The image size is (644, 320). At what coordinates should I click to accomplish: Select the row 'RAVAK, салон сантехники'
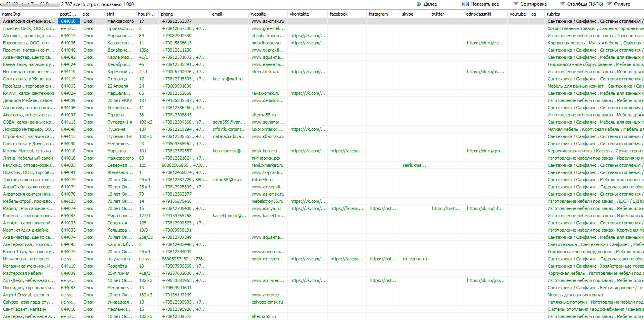tap(322, 93)
